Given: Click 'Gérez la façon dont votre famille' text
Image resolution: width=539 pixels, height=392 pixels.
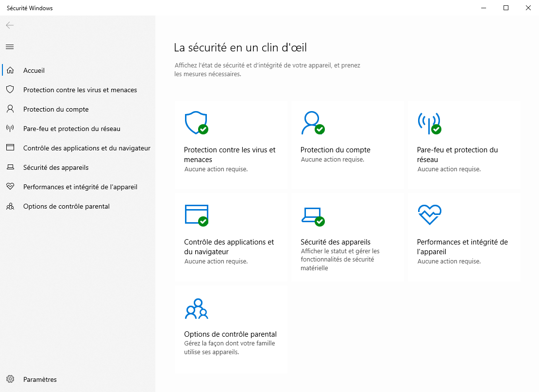Looking at the screenshot, I should pos(229,347).
